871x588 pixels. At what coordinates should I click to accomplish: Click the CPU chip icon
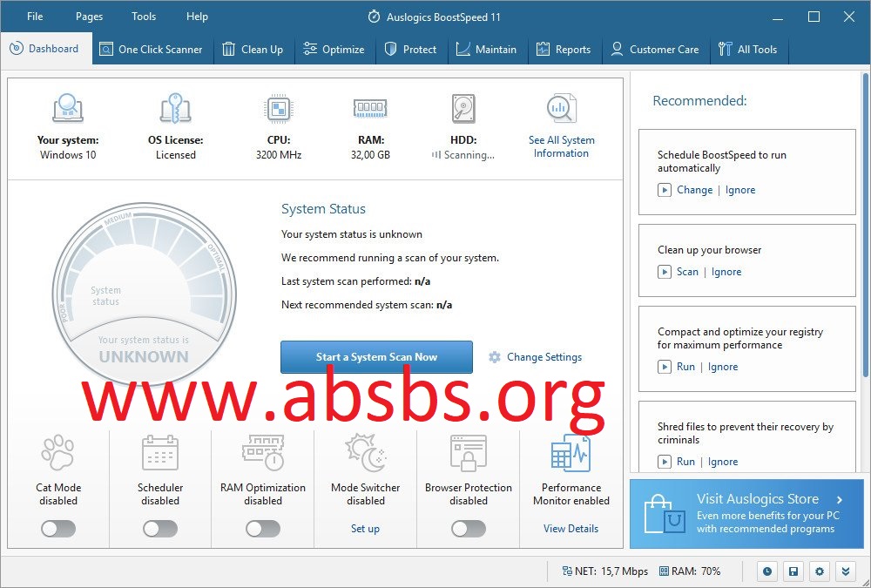[x=278, y=109]
